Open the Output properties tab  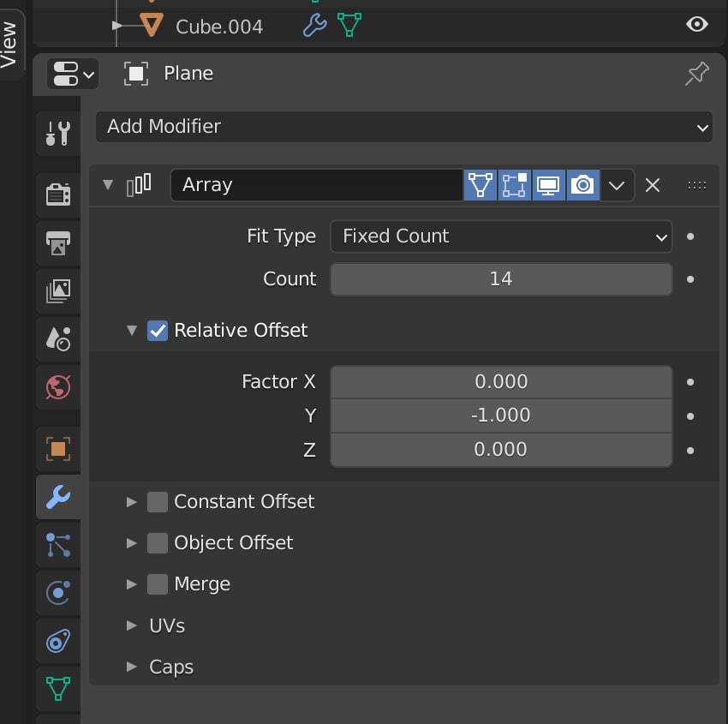pyautogui.click(x=58, y=242)
